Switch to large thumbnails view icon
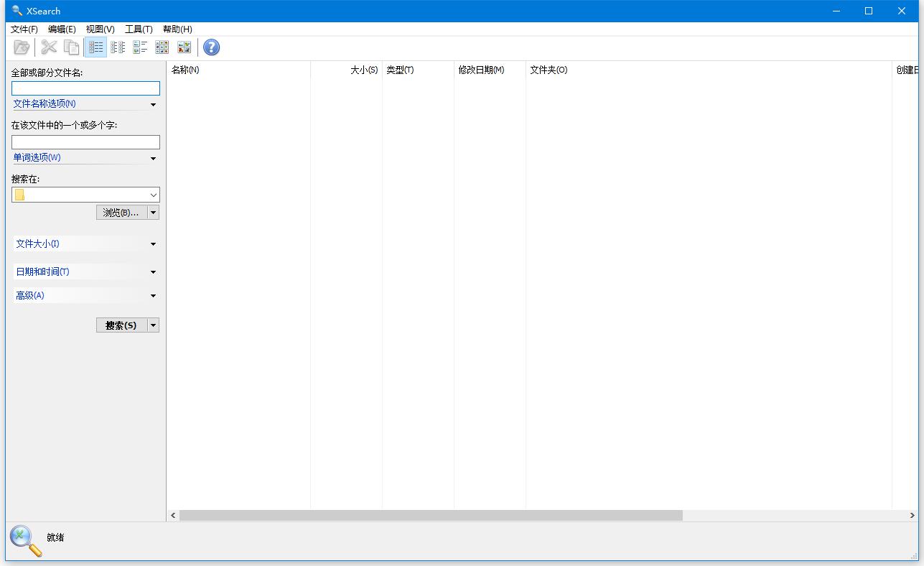 (x=185, y=47)
